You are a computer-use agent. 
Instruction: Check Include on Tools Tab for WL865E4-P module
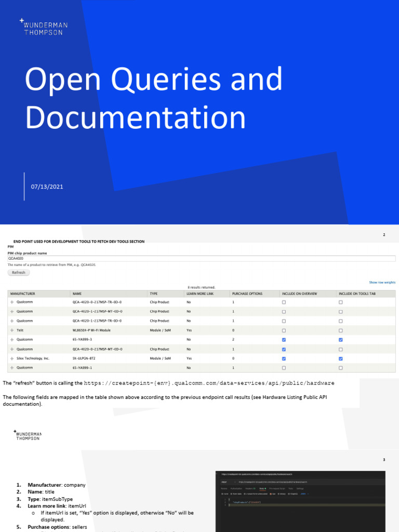click(x=341, y=330)
